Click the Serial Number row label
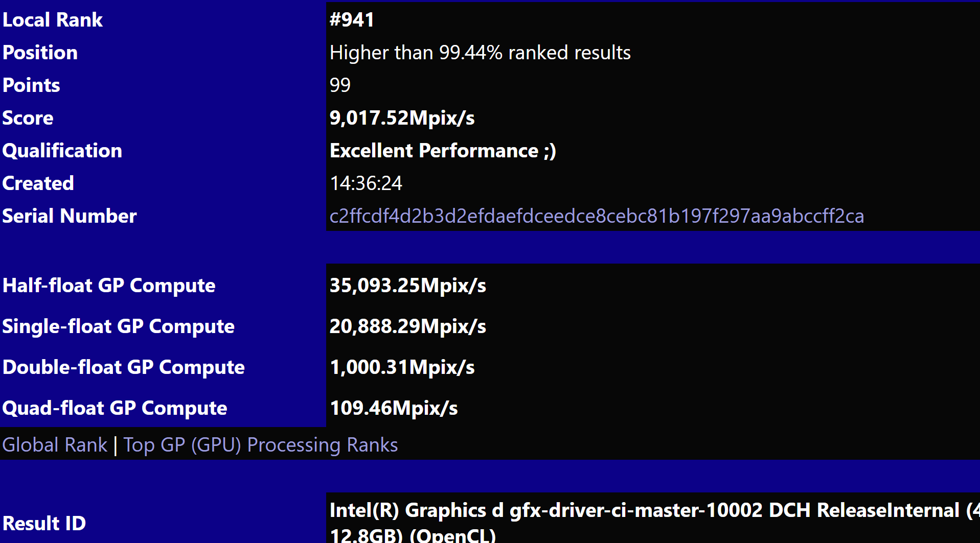980x543 pixels. click(70, 216)
